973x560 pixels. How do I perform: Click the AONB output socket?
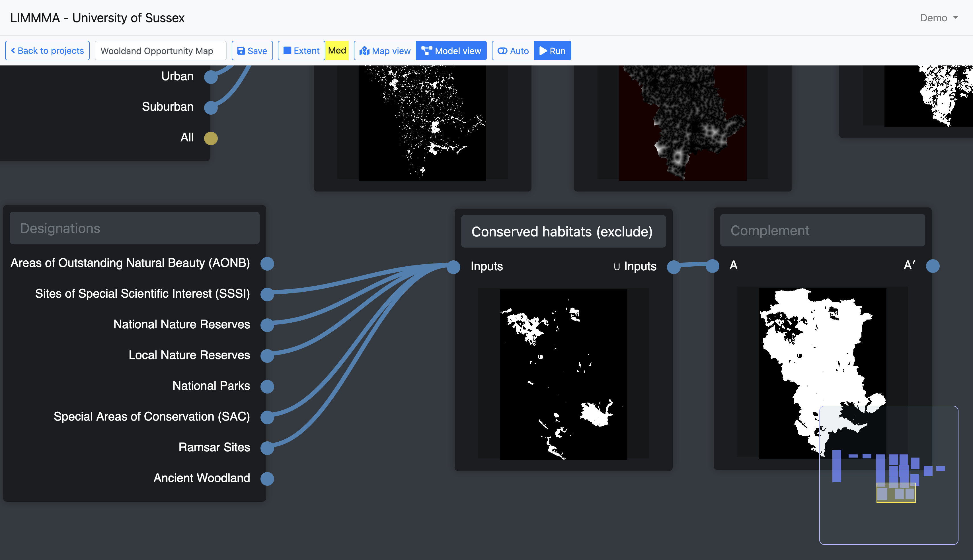tap(267, 264)
